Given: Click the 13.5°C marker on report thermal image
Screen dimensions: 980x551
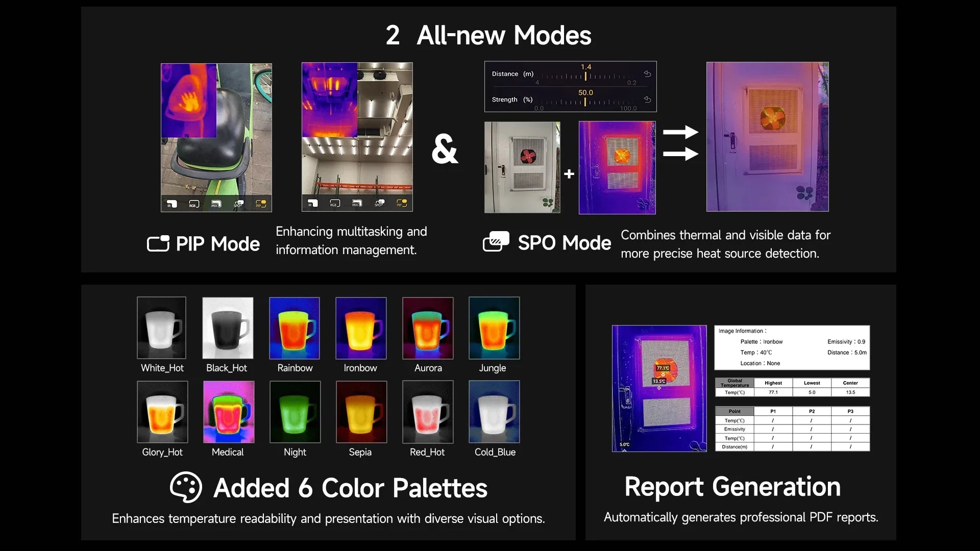Looking at the screenshot, I should (x=659, y=381).
